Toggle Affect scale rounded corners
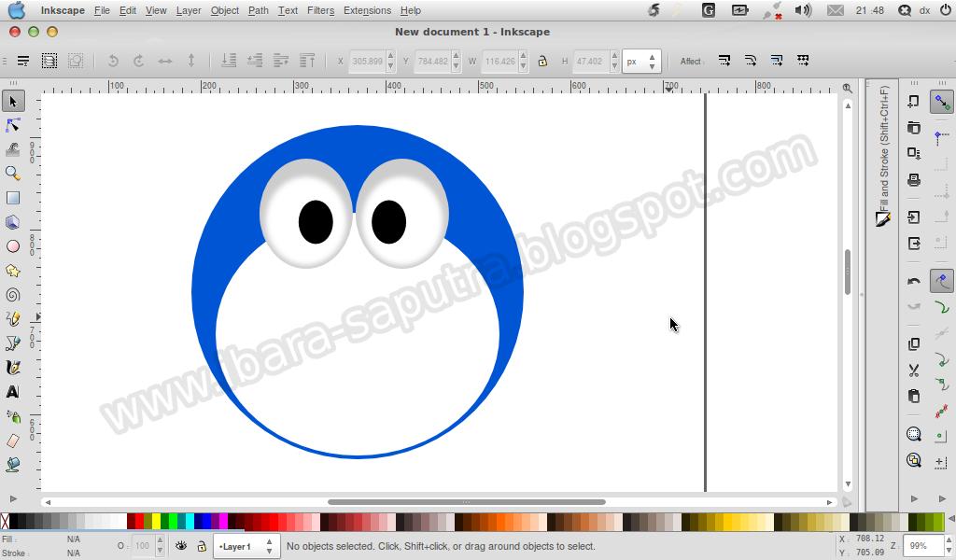 click(751, 61)
